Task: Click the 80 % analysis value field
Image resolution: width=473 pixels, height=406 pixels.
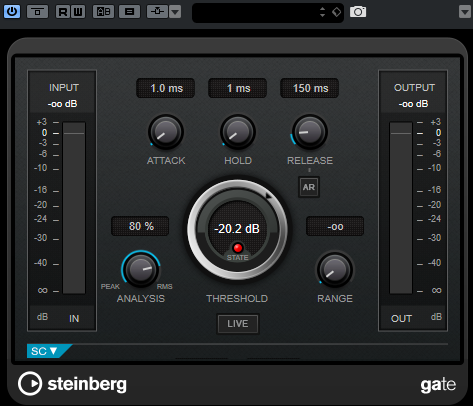Action: pyautogui.click(x=140, y=226)
